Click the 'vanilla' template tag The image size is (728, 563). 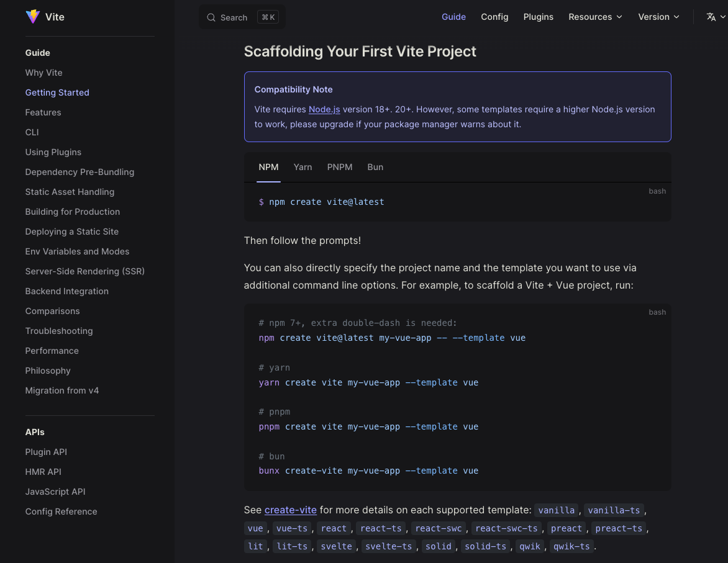(x=556, y=511)
